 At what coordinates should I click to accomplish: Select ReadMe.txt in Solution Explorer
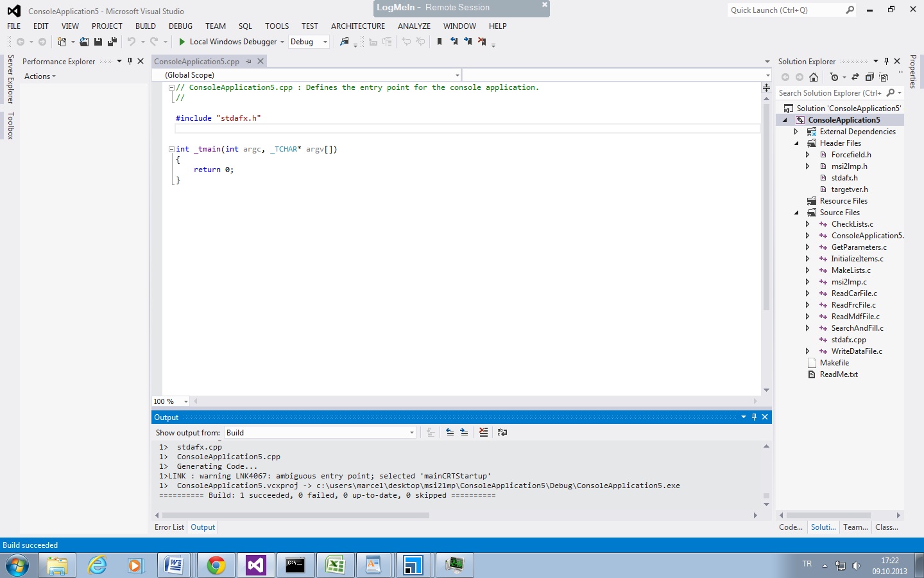[839, 374]
